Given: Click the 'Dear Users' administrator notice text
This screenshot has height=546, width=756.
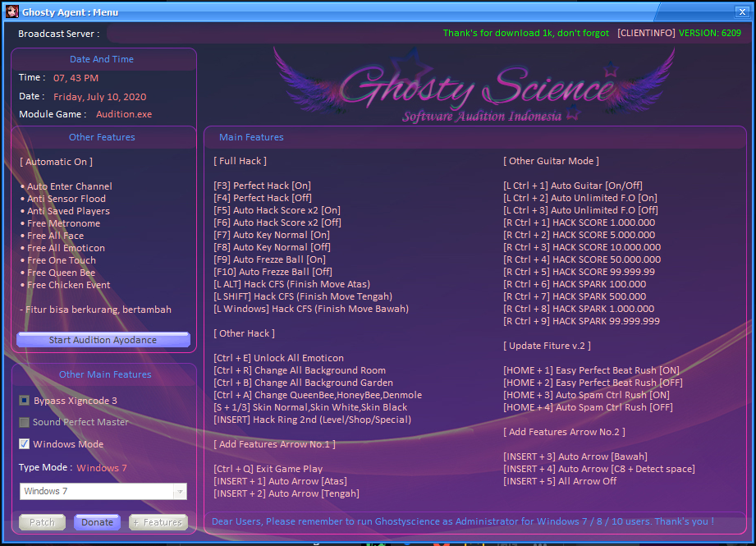Looking at the screenshot, I should coord(463,521).
